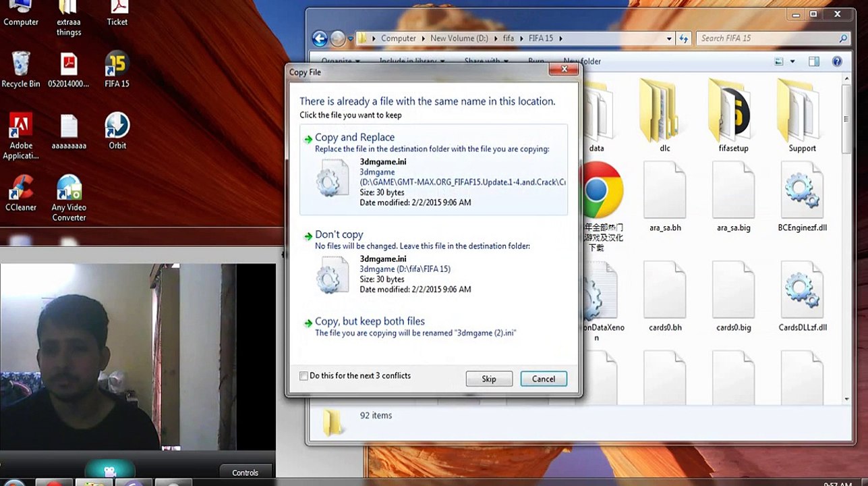The height and width of the screenshot is (486, 868).
Task: Click the Explorer scrollbar up arrow
Action: pos(848,80)
